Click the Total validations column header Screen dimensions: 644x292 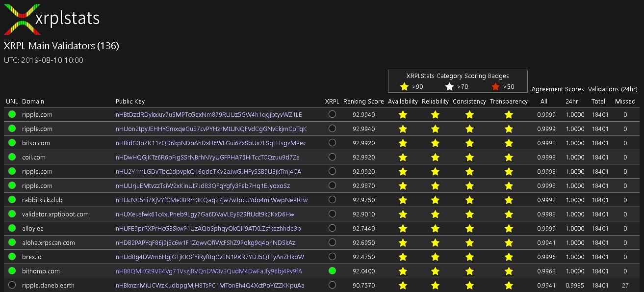pyautogui.click(x=598, y=102)
